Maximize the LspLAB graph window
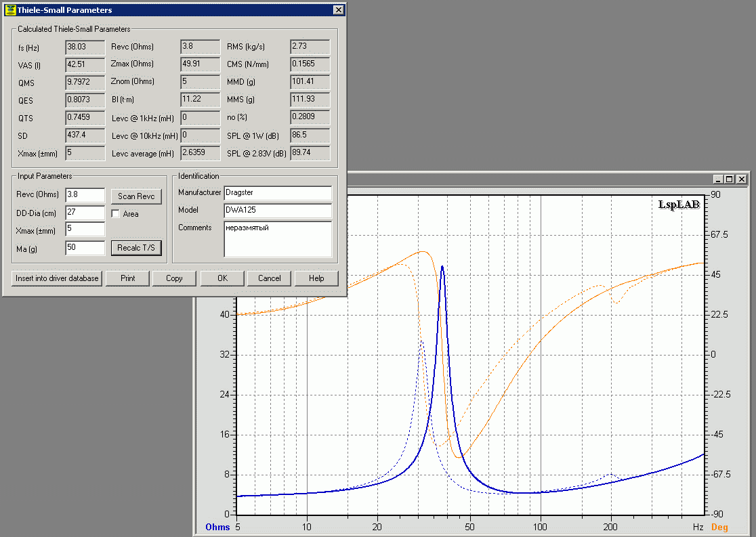 click(x=729, y=179)
